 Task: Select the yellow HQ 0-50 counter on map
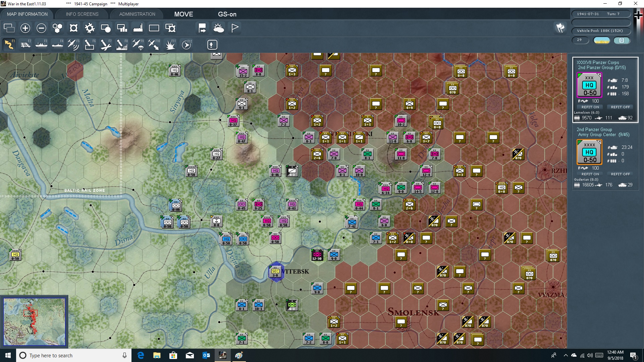pyautogui.click(x=15, y=255)
